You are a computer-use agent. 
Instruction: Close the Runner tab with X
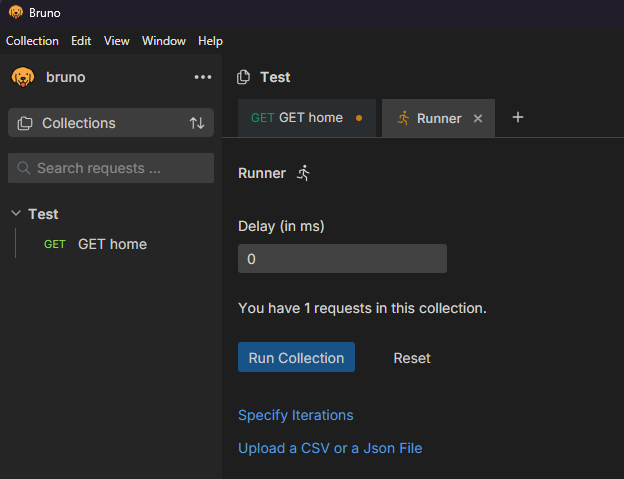coord(478,118)
